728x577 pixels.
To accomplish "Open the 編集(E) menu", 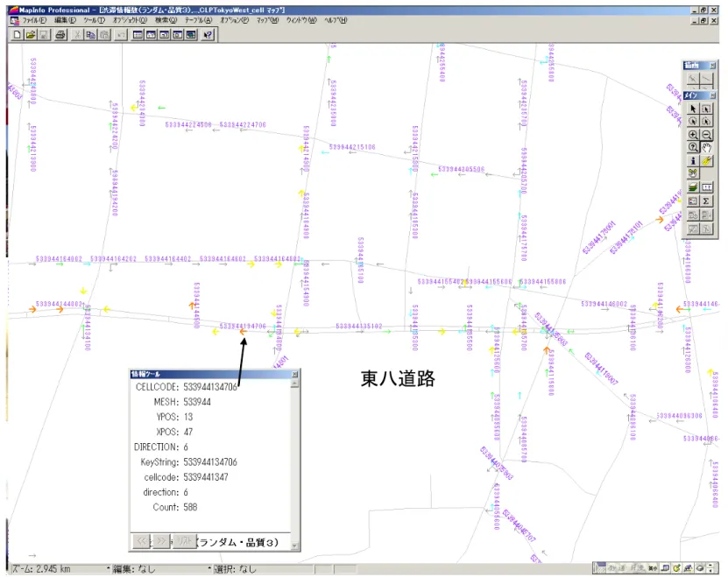I will tap(65, 20).
